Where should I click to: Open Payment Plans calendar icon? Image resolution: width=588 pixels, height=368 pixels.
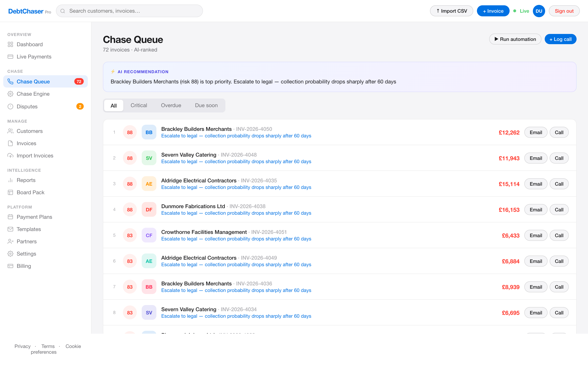pyautogui.click(x=10, y=217)
